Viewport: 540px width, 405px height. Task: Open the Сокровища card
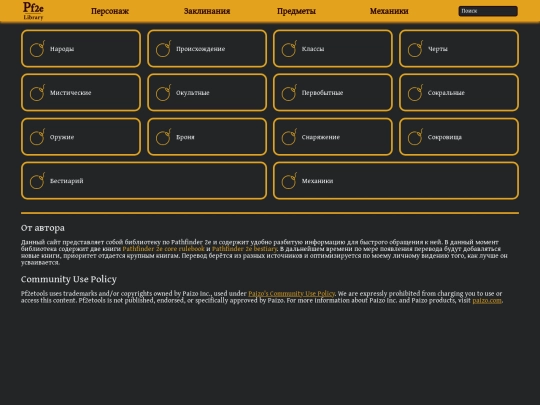point(459,137)
